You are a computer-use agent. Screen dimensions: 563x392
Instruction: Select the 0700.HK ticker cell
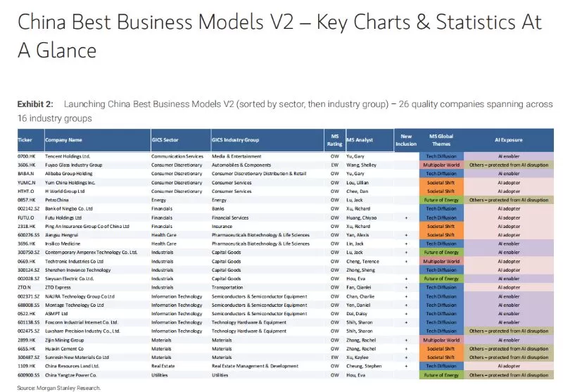coord(26,156)
